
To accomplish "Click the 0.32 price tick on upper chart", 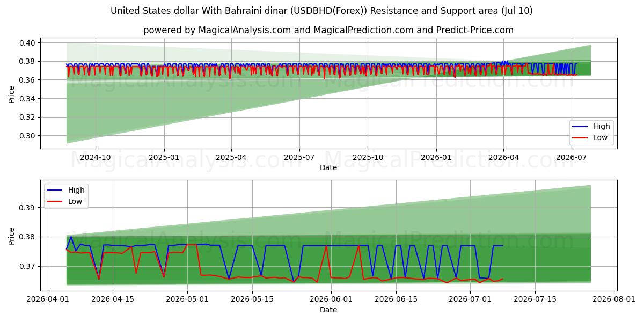I will coord(28,117).
